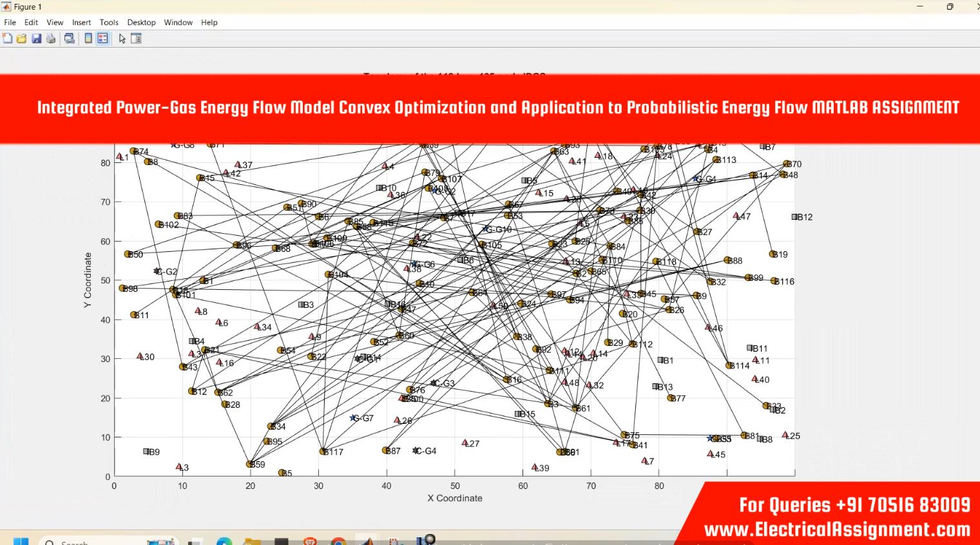Click the Link Plot toolbar icon
Viewport: 980px width, 545px height.
click(x=70, y=39)
